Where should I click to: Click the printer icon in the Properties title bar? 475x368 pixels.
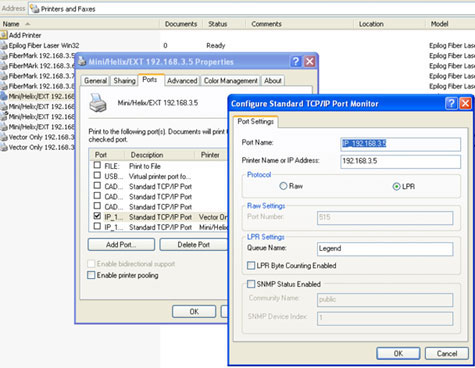(x=82, y=61)
